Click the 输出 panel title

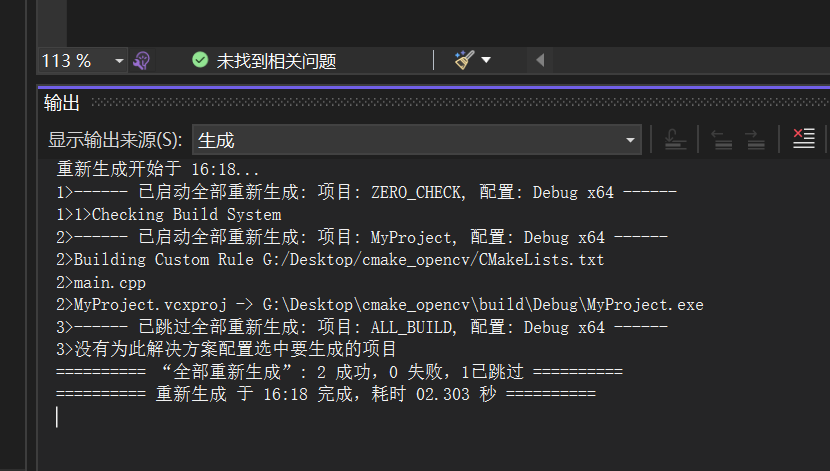[62, 103]
